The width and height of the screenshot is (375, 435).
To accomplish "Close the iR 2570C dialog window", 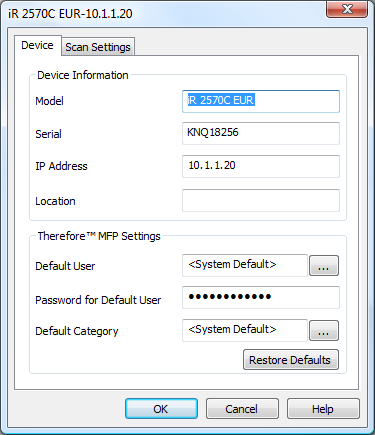I will point(347,9).
